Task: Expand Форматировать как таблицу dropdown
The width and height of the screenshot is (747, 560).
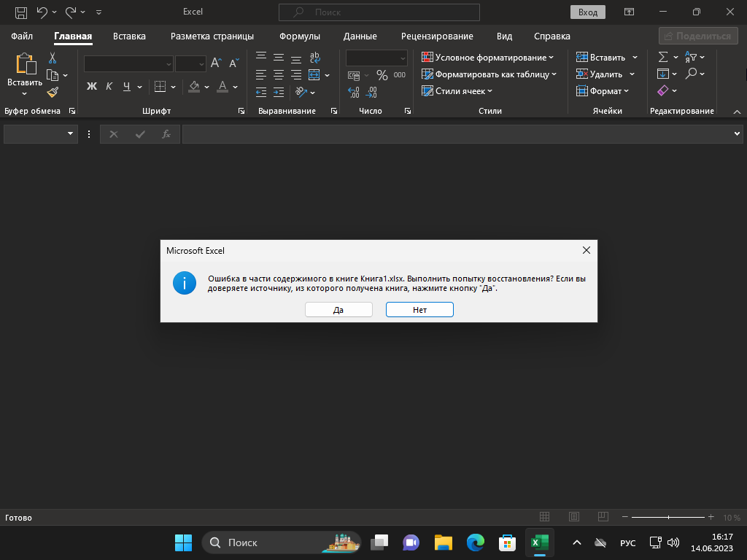Action: click(554, 74)
